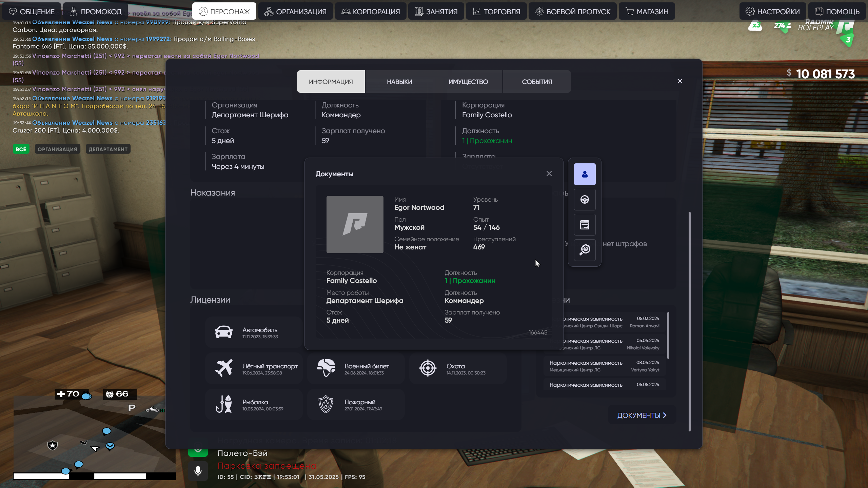Image resolution: width=868 pixels, height=488 pixels.
Task: Open the ЗАНЯТИЯ tab
Action: 436,12
